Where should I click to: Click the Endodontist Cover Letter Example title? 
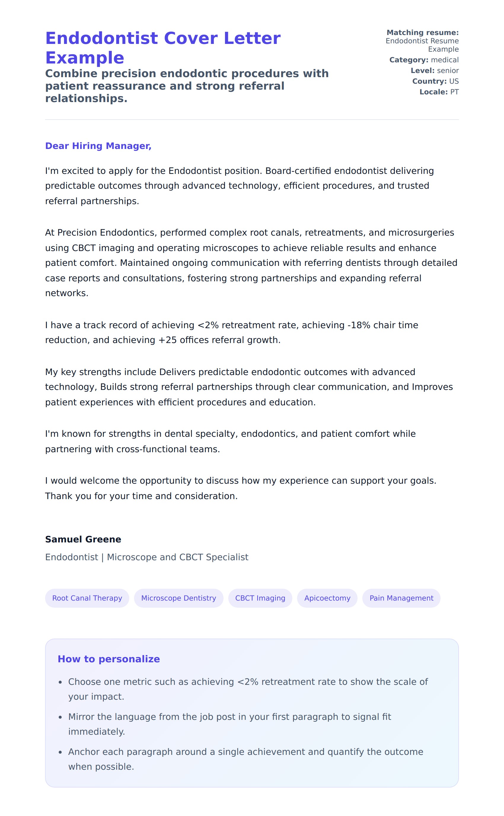[x=163, y=48]
